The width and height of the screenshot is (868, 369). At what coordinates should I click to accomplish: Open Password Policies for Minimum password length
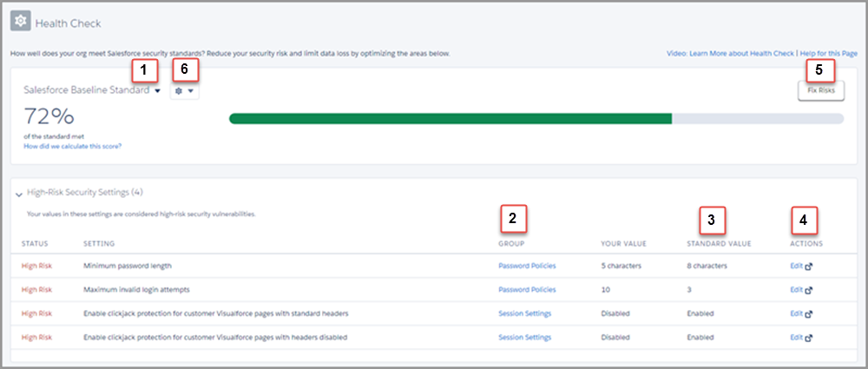(x=527, y=266)
